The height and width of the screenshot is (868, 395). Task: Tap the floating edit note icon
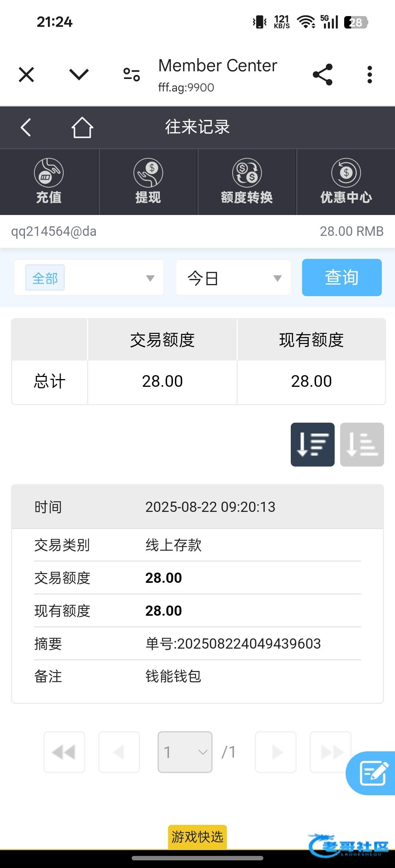pos(373,773)
